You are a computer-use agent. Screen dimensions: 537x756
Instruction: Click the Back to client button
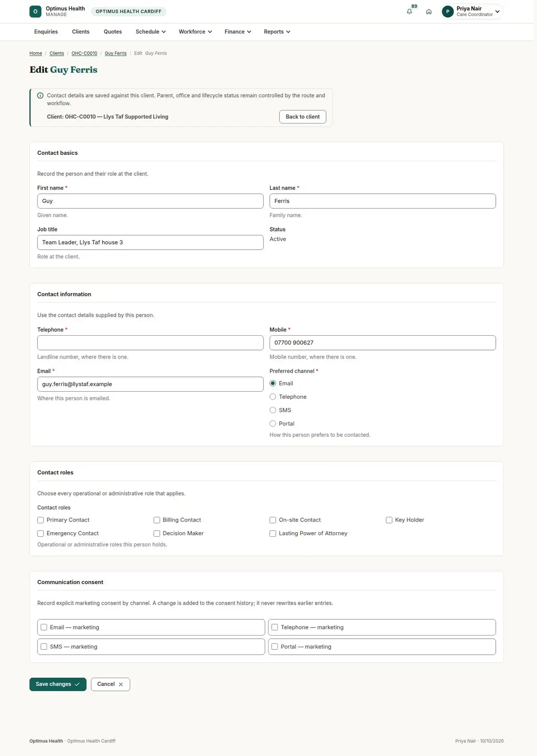point(303,117)
